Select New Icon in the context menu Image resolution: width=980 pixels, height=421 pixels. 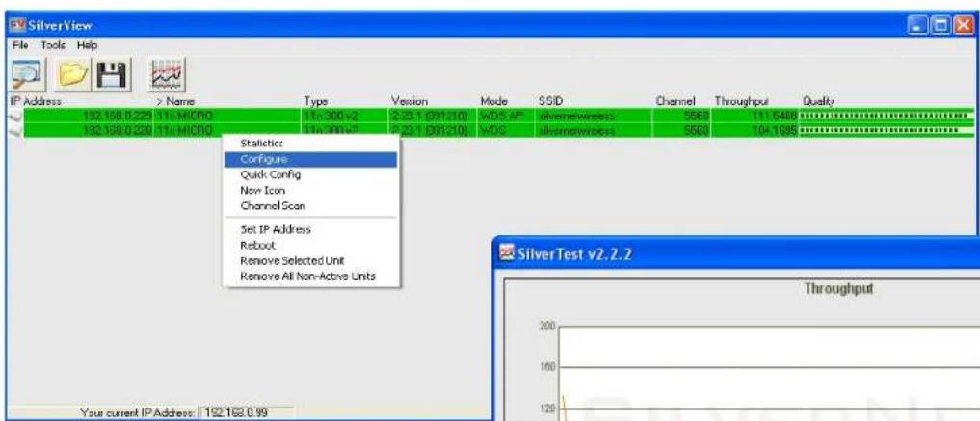(310, 190)
